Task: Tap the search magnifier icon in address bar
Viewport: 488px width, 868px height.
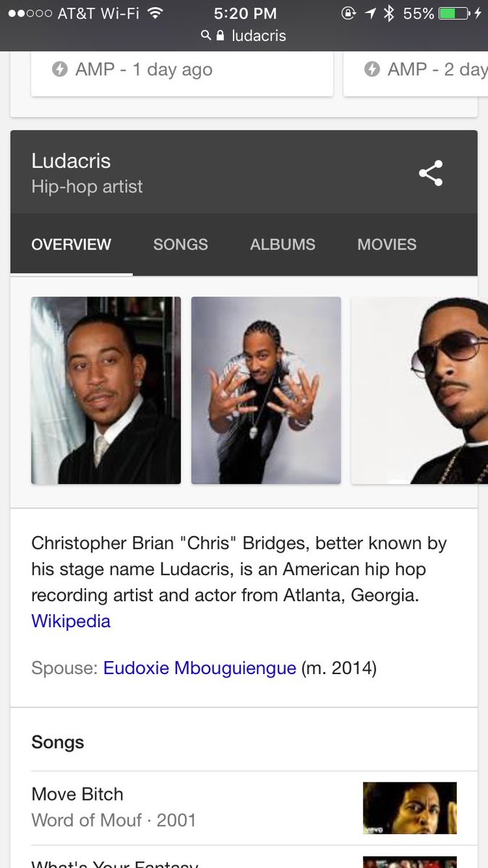Action: coord(206,35)
